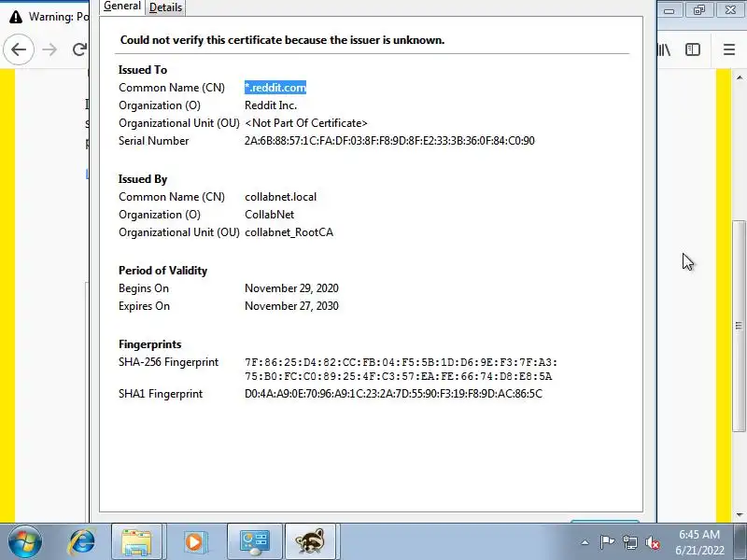747x560 pixels.
Task: Switch to the raccoon app in taskbar
Action: click(311, 542)
